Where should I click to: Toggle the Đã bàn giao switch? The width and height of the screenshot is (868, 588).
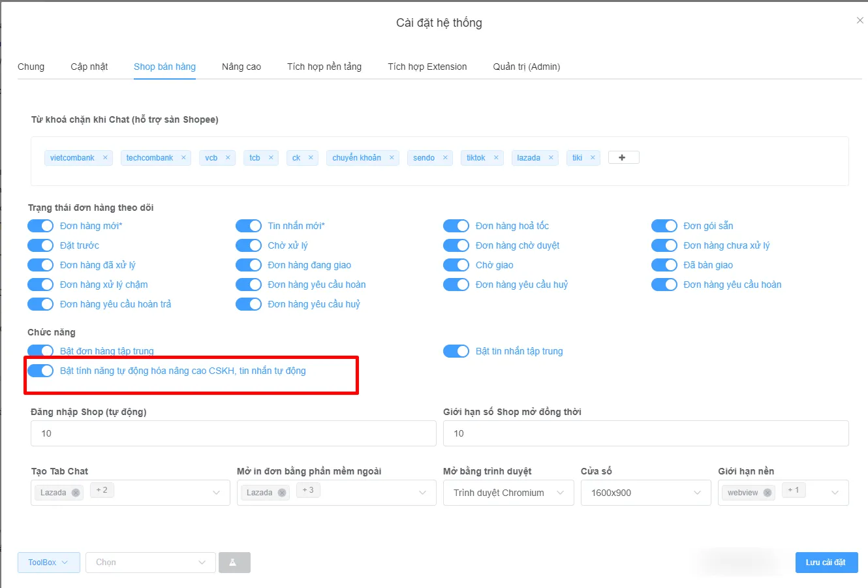[x=664, y=265]
